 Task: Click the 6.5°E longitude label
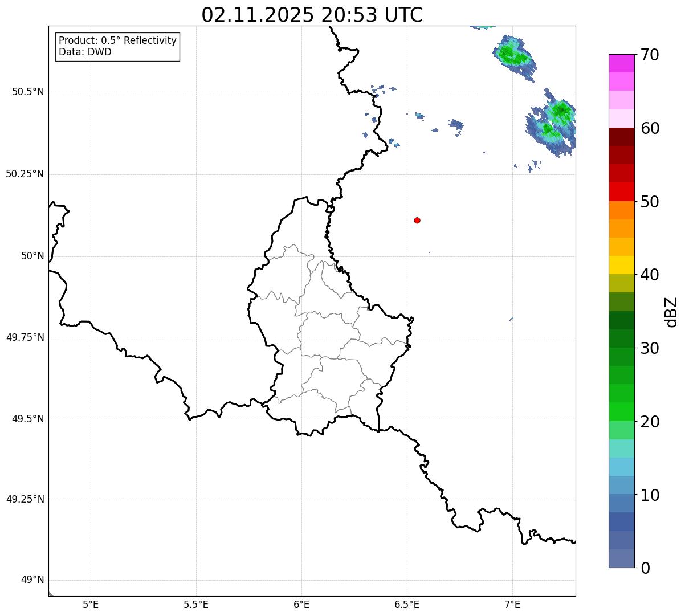click(x=407, y=605)
